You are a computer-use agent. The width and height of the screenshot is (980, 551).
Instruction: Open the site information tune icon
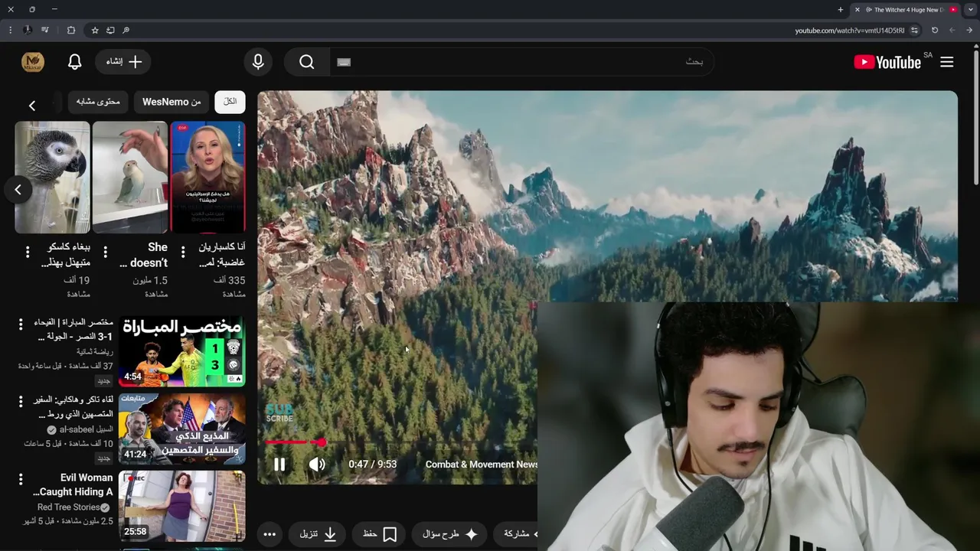pyautogui.click(x=914, y=31)
